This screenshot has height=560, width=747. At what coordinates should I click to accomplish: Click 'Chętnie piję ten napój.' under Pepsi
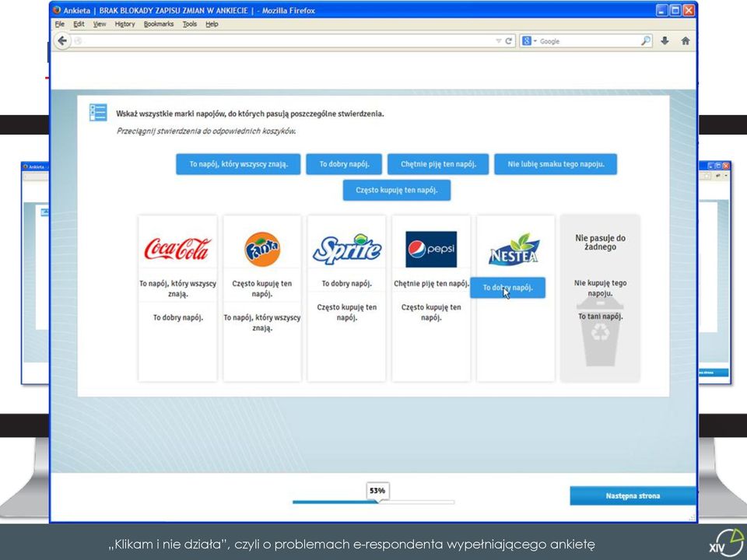pos(431,283)
